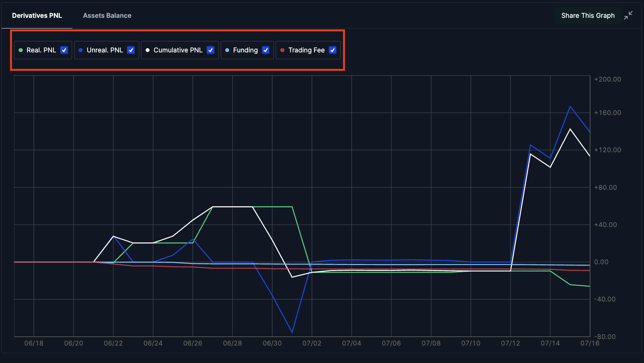Collapse the graph using the shrink icon
644x363 pixels.
628,15
